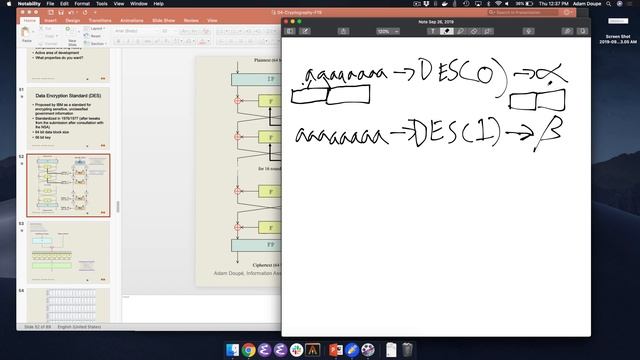Click the slide panel splitter handle
Image resolution: width=640 pixels, height=360 pixels.
(x=118, y=207)
